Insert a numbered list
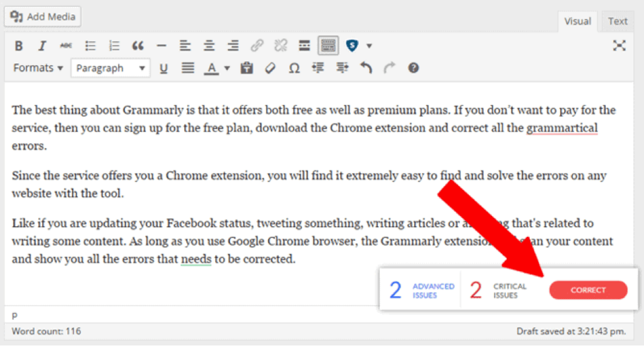This screenshot has height=346, width=644. 114,46
